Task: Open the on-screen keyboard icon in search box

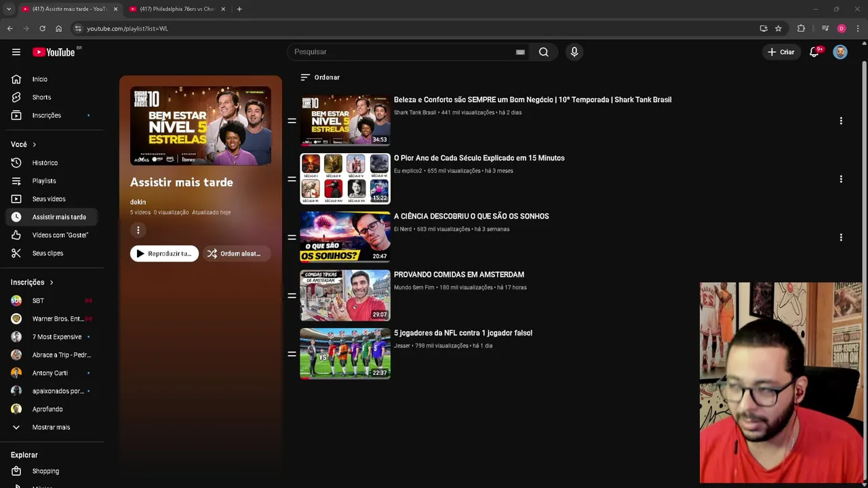Action: (520, 52)
